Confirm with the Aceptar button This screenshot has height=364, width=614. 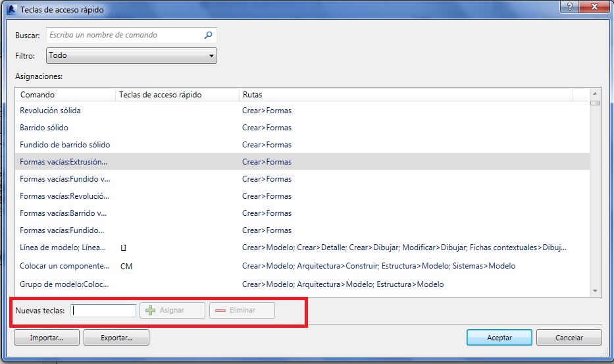click(x=499, y=338)
